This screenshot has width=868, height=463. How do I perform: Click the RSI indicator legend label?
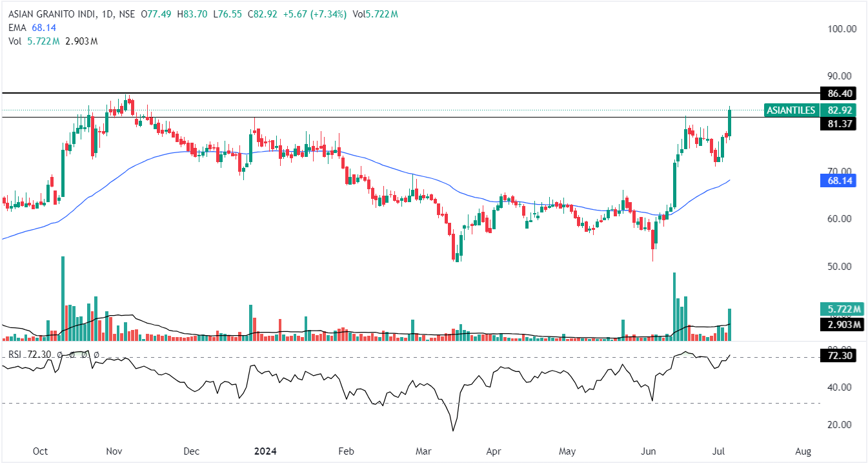15,355
